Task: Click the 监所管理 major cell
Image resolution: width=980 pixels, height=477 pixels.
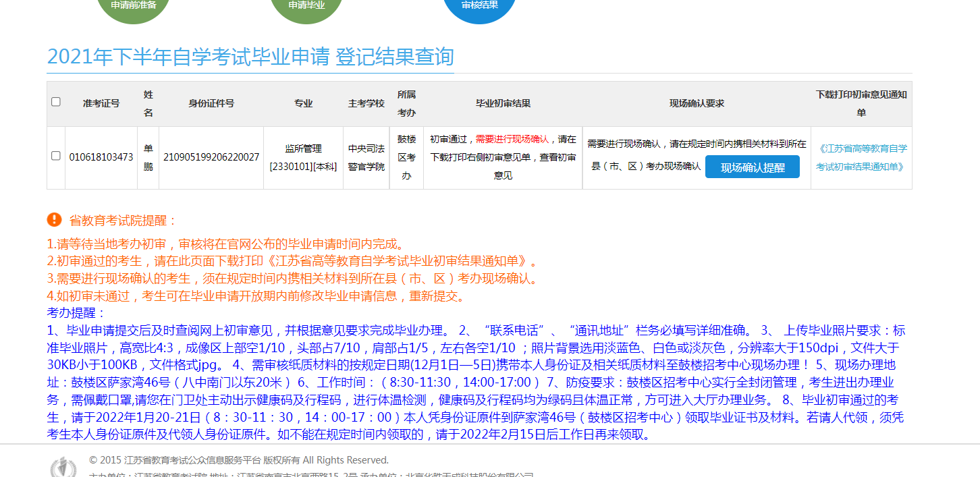Action: pos(303,148)
